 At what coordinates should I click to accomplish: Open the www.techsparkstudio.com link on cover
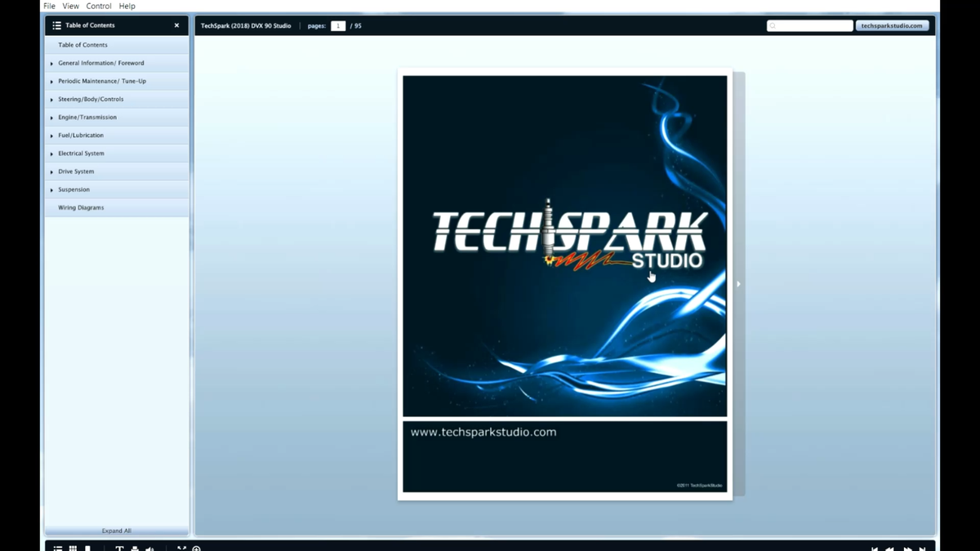pyautogui.click(x=483, y=432)
